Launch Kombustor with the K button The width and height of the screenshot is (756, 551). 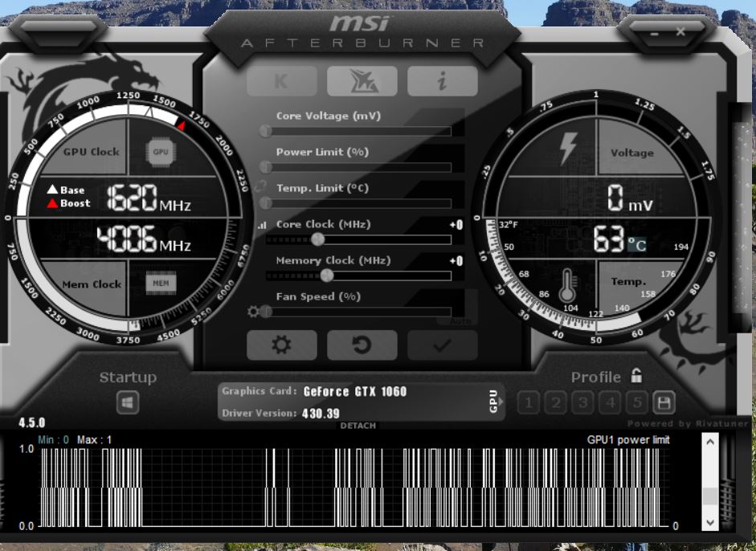282,81
